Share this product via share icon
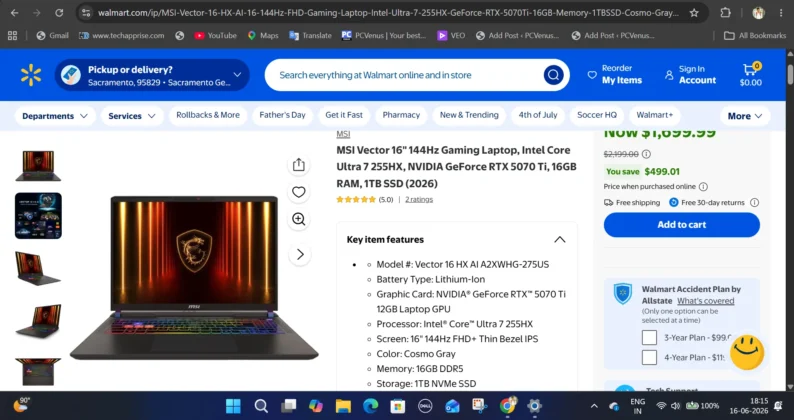 point(299,165)
